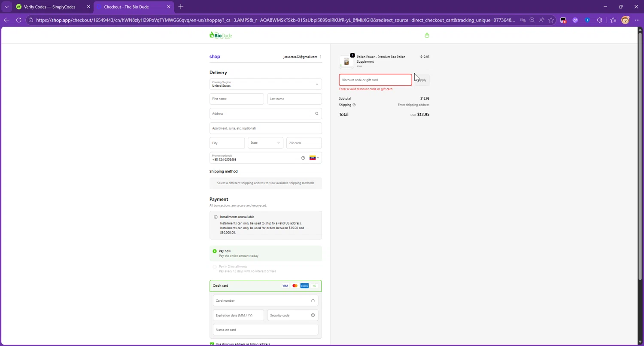Select the Pay now radio option
The image size is (644, 346).
tap(215, 251)
